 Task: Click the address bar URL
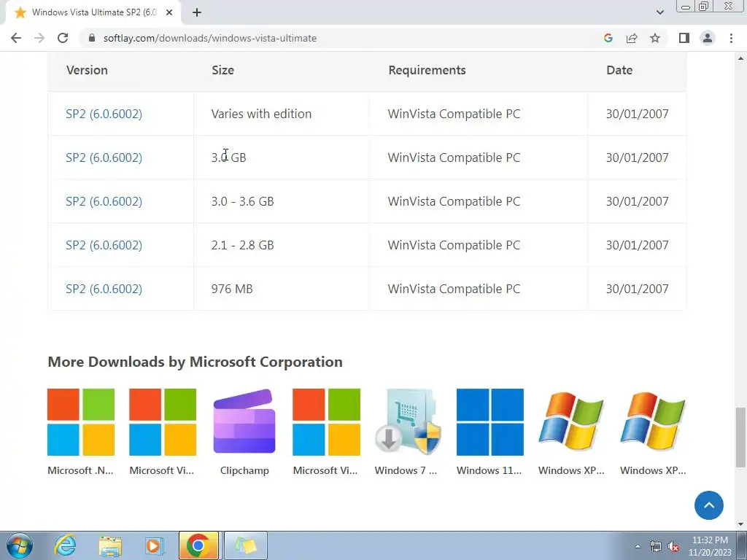click(x=209, y=38)
